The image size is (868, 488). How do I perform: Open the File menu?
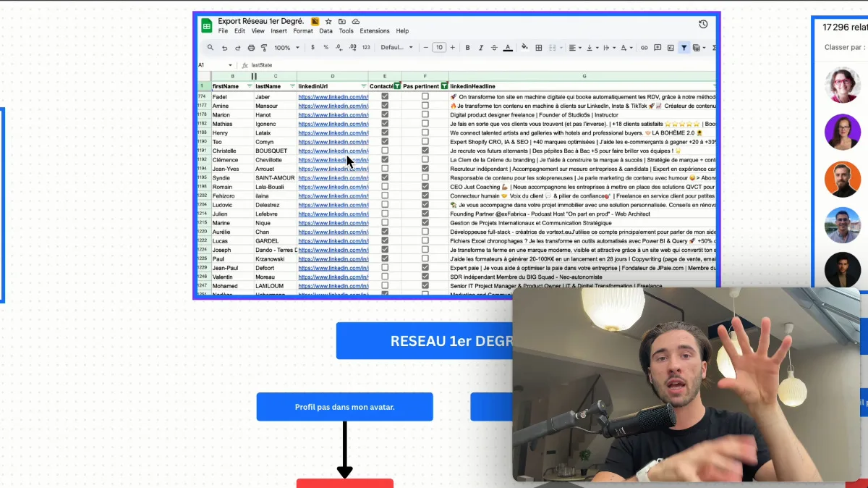(223, 31)
